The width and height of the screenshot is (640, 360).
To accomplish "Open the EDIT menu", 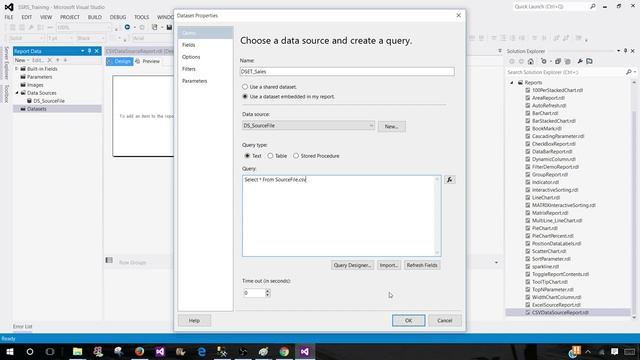I will pos(27,17).
